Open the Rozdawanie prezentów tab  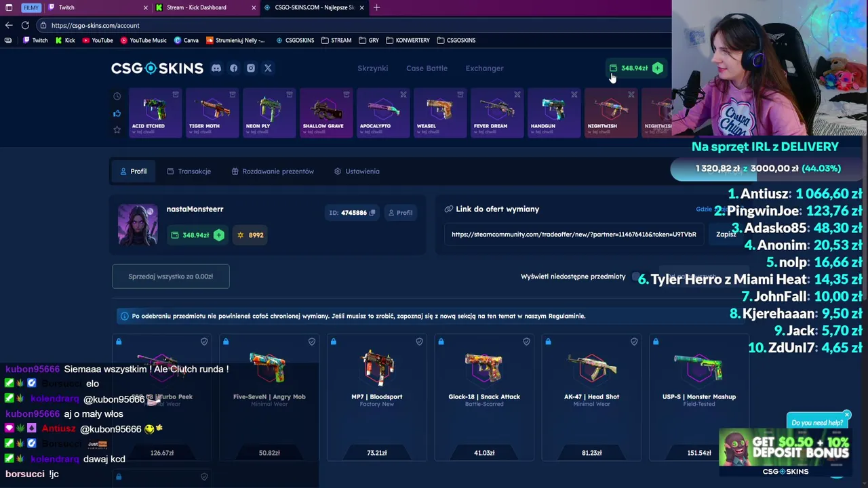tap(273, 171)
